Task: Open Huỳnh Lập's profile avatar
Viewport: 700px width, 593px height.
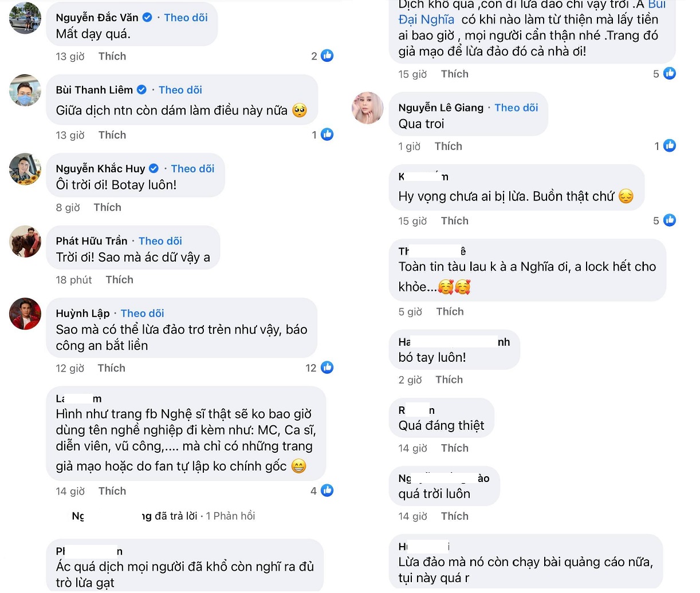Action: pyautogui.click(x=25, y=314)
